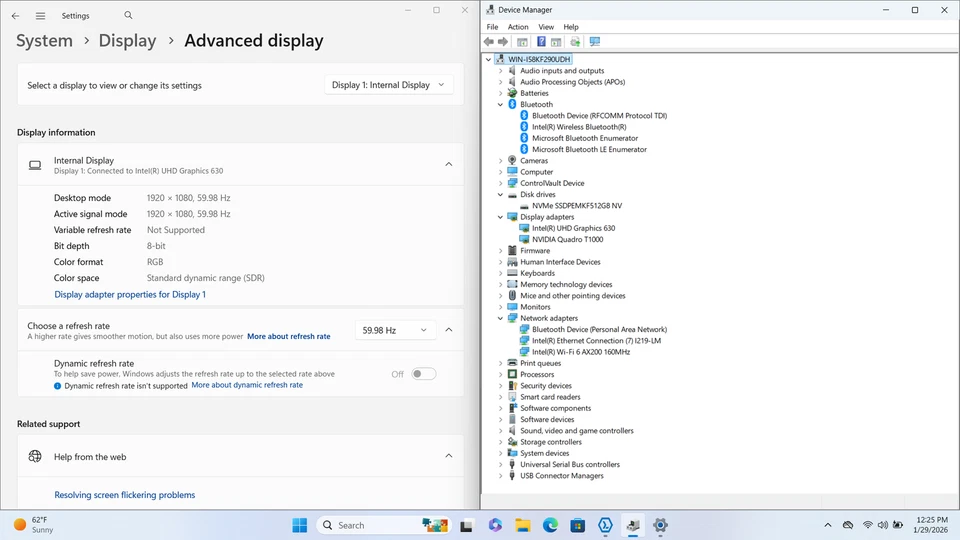
Task: Open the Settings navigation hamburger menu
Action: point(40,16)
